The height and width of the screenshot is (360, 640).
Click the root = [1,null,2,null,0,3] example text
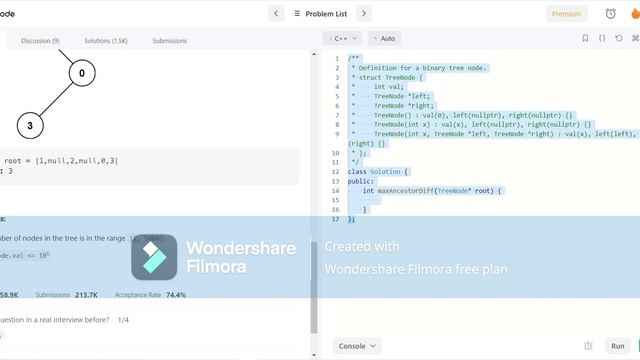[x=61, y=161]
